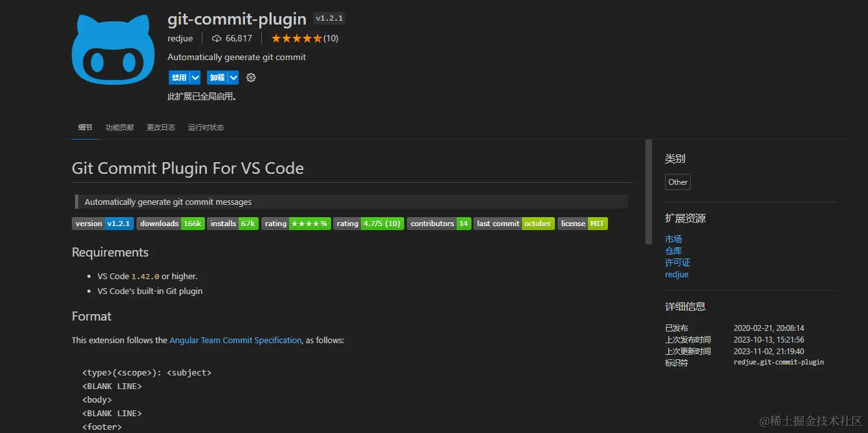This screenshot has height=433, width=868.
Task: Click the license MIT badge
Action: (581, 224)
